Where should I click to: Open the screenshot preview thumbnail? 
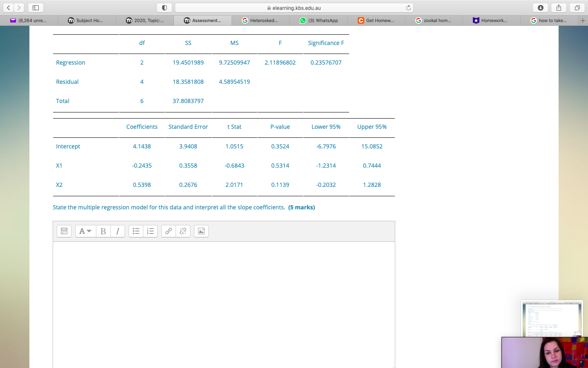coord(552,319)
